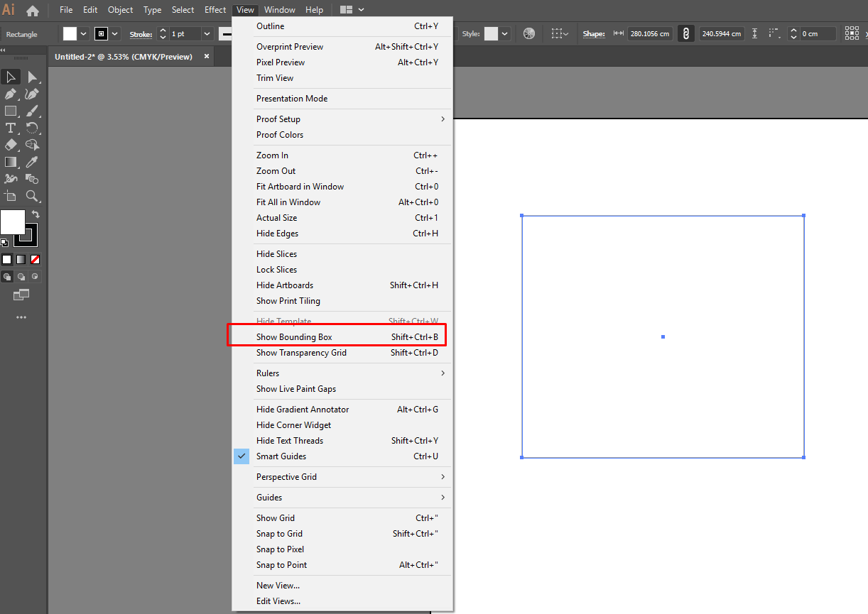This screenshot has height=614, width=868.
Task: Open the Window menu
Action: pos(279,9)
